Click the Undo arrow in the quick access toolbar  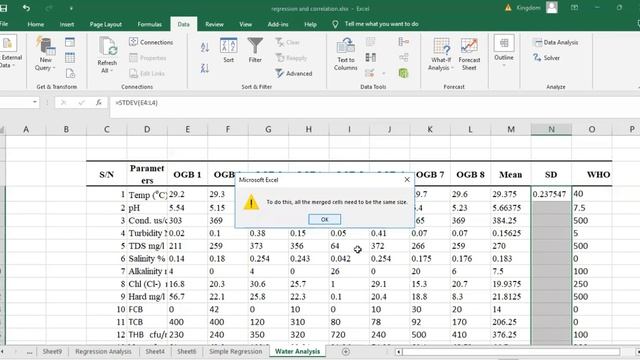[x=27, y=8]
